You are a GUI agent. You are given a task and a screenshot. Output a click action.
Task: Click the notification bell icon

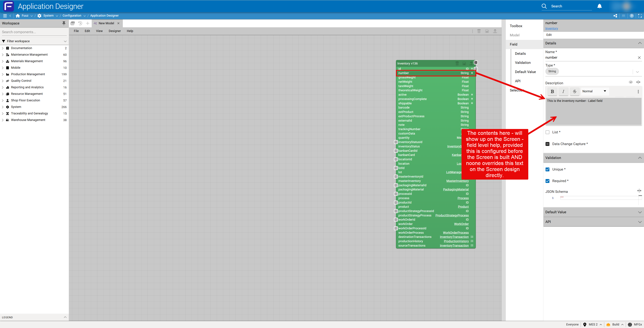pyautogui.click(x=599, y=6)
